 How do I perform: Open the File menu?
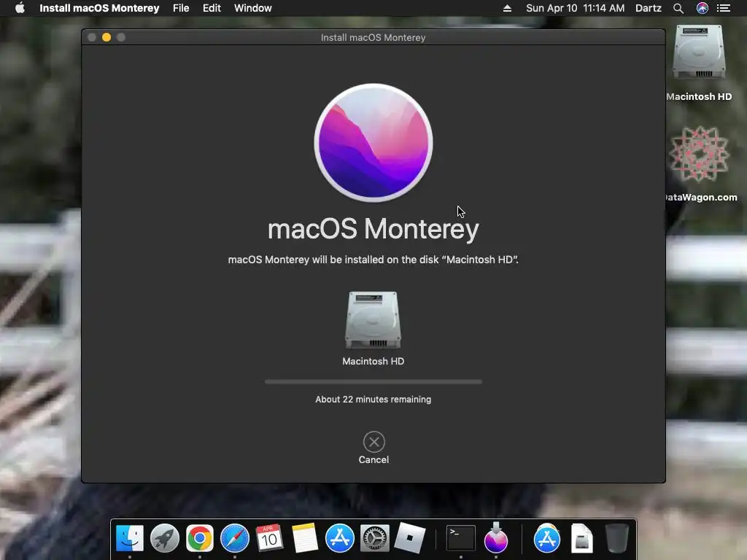pyautogui.click(x=181, y=8)
